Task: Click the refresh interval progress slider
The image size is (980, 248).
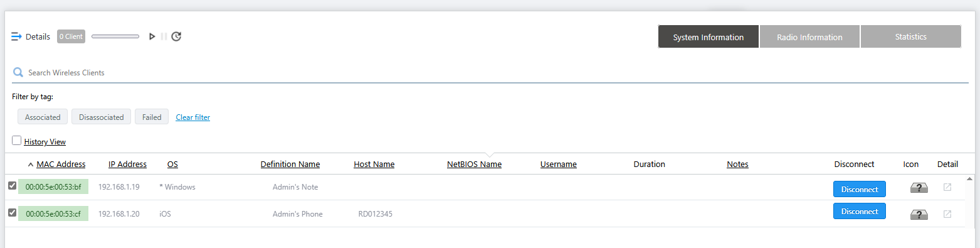Action: pos(115,36)
